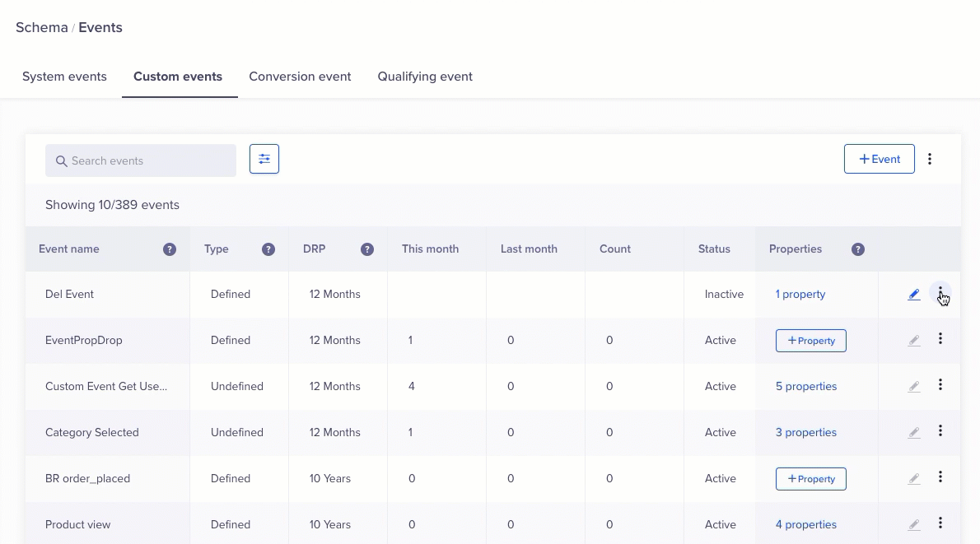This screenshot has height=544, width=980.
Task: Select the Custom events tab
Action: [x=178, y=77]
